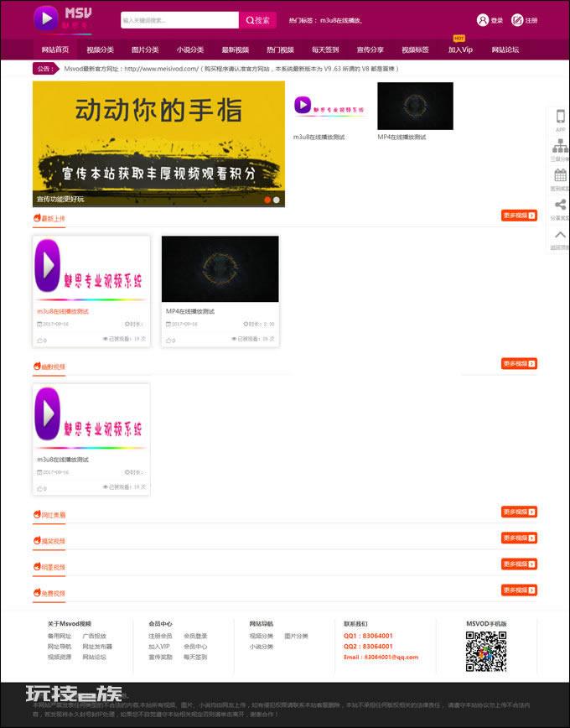
Task: Click footer link 会员登录
Action: coord(195,636)
